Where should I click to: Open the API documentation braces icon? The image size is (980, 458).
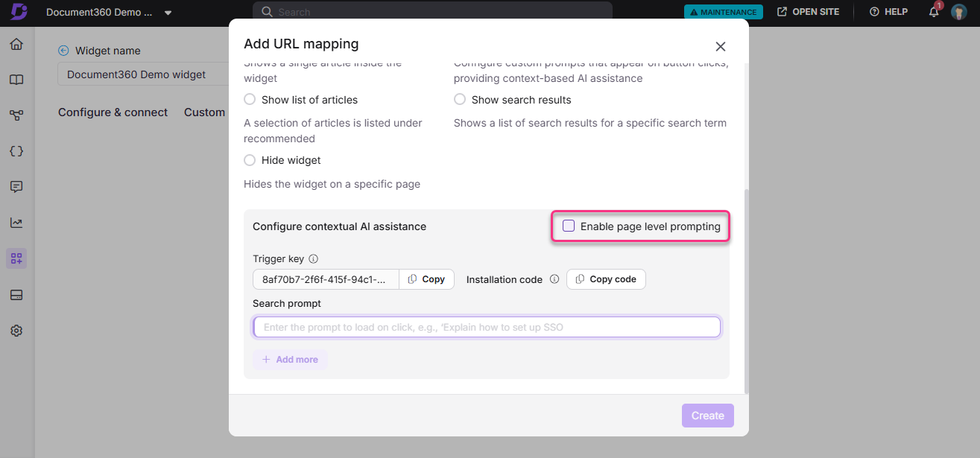(16, 151)
